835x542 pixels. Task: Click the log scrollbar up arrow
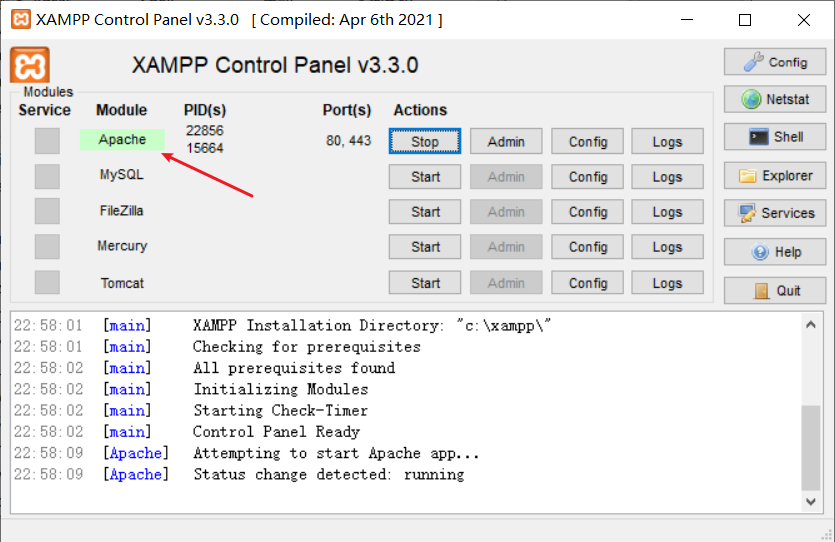811,324
